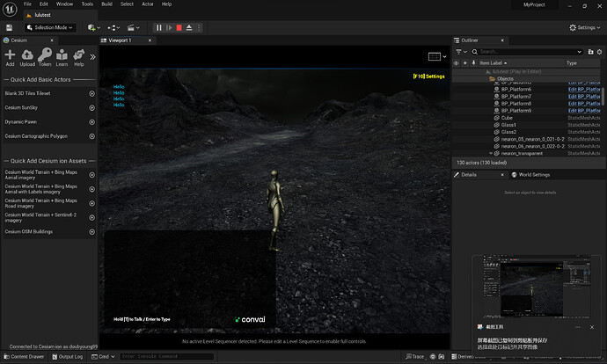The width and height of the screenshot is (607, 364).
Task: Save the current level with the floppy icon
Action: coord(10,27)
